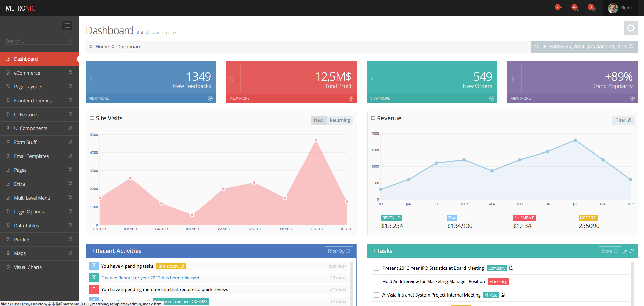644x306 pixels.
Task: Switch Site Visits to Returning tab
Action: tap(339, 120)
